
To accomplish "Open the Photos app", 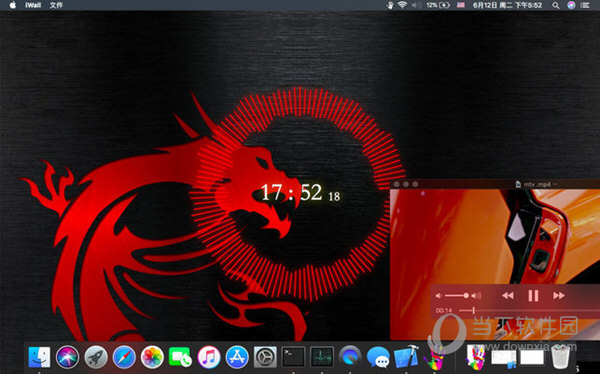I will point(152,357).
